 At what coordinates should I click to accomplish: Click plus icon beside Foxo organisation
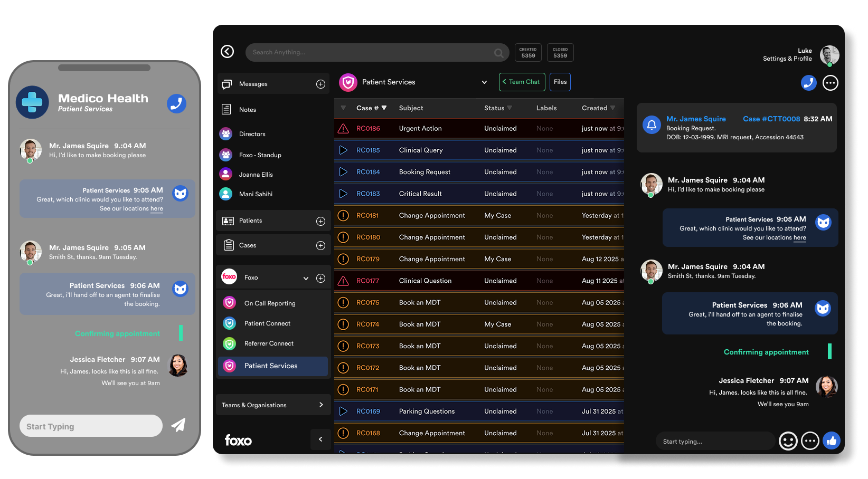click(x=320, y=278)
